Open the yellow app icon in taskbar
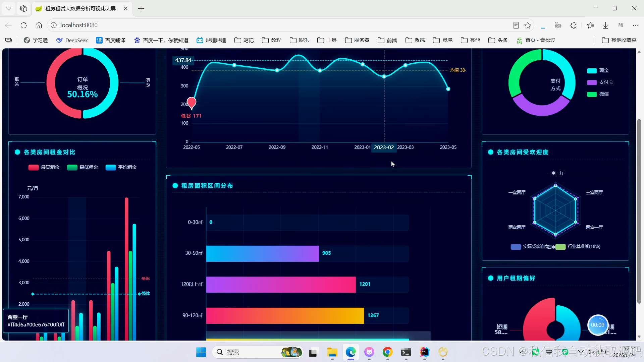The width and height of the screenshot is (644, 362). [443, 352]
